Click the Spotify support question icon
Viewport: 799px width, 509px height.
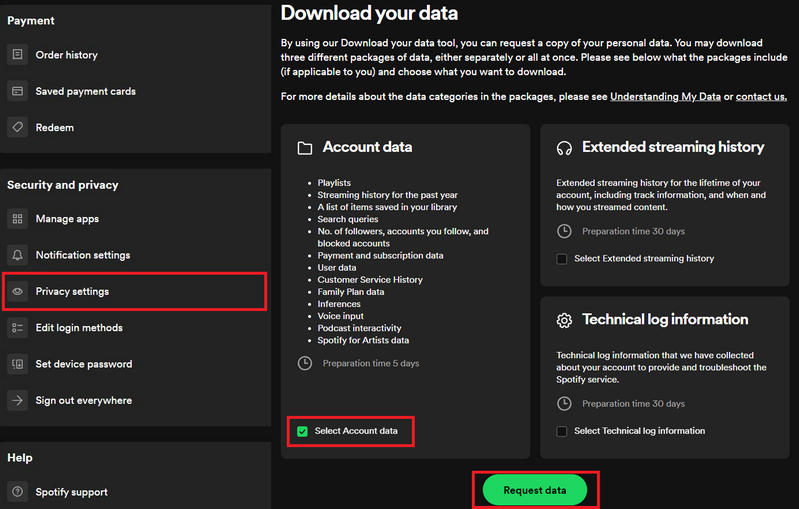pos(17,492)
